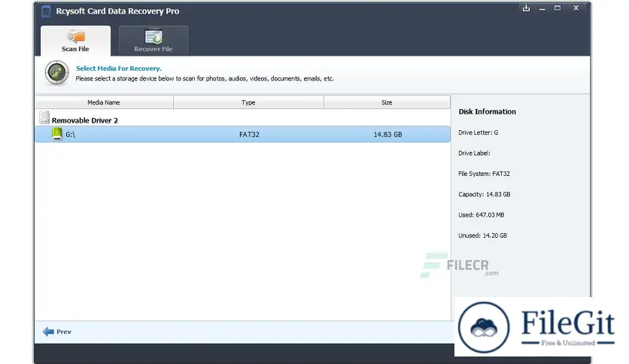Maximize the Rcysoft window
The height and width of the screenshot is (364, 629).
click(x=558, y=8)
